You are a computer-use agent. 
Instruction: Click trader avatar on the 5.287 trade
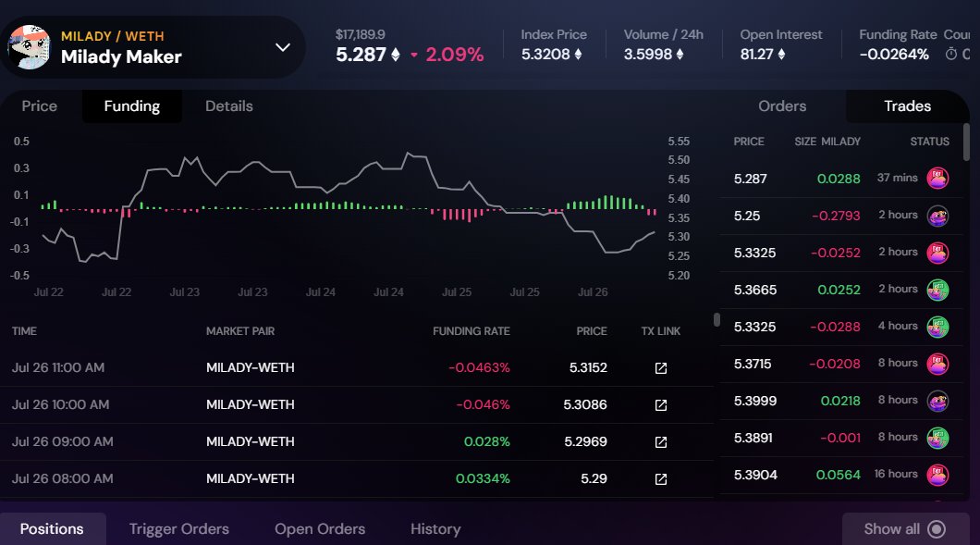point(937,179)
